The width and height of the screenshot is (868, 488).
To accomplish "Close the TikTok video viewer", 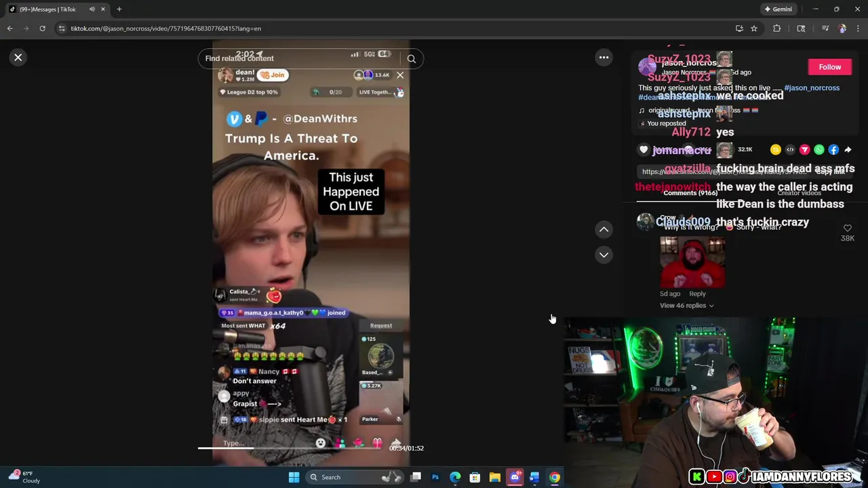I will 18,58.
